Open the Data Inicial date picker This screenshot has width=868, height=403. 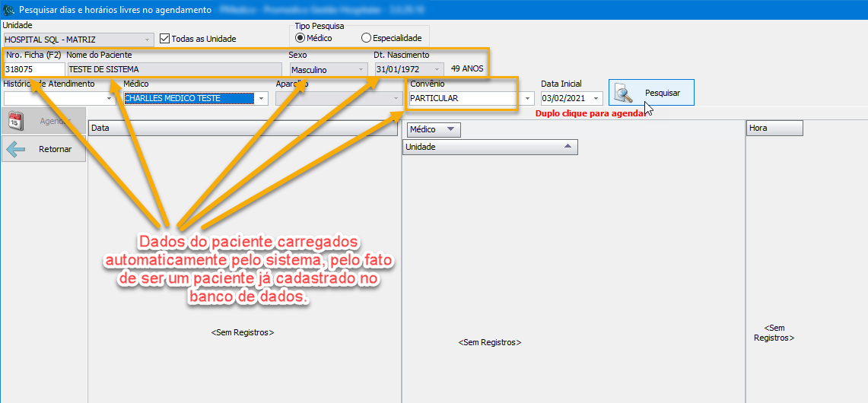596,99
